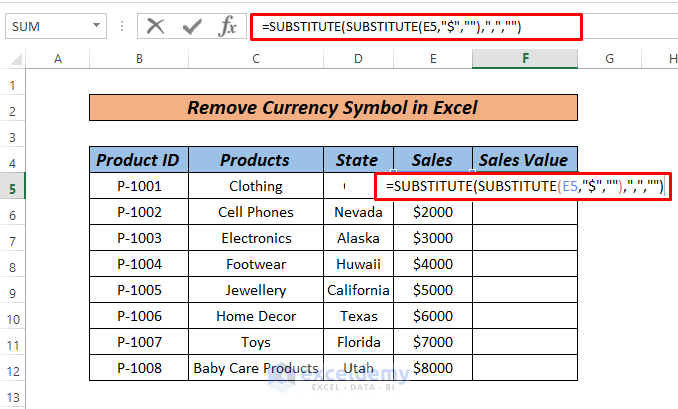Image resolution: width=678 pixels, height=409 pixels.
Task: Expand the Name Box dropdown arrow
Action: 96,26
